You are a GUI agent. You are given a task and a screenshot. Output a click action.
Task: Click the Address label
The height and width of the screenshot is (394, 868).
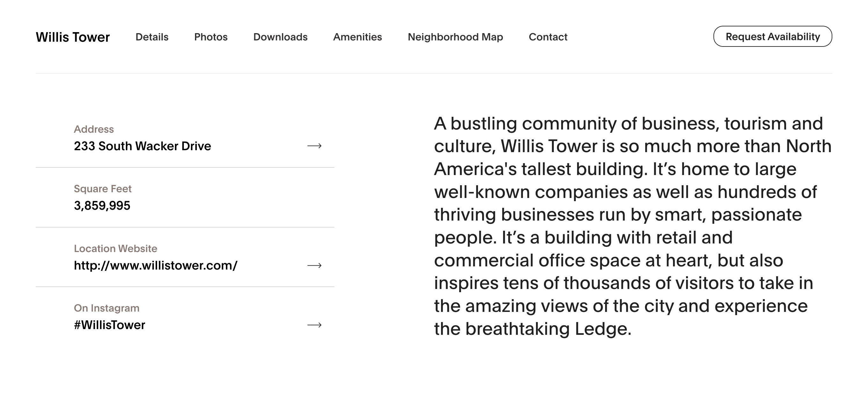(94, 129)
